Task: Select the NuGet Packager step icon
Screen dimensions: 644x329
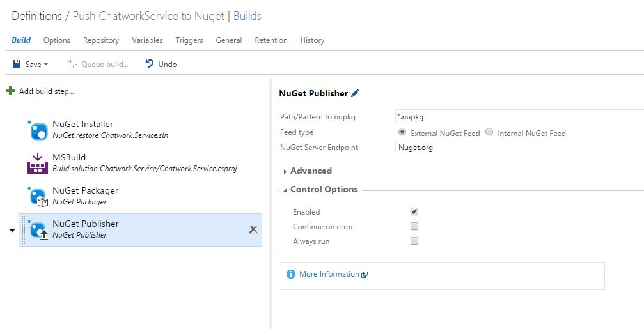Action: [38, 197]
